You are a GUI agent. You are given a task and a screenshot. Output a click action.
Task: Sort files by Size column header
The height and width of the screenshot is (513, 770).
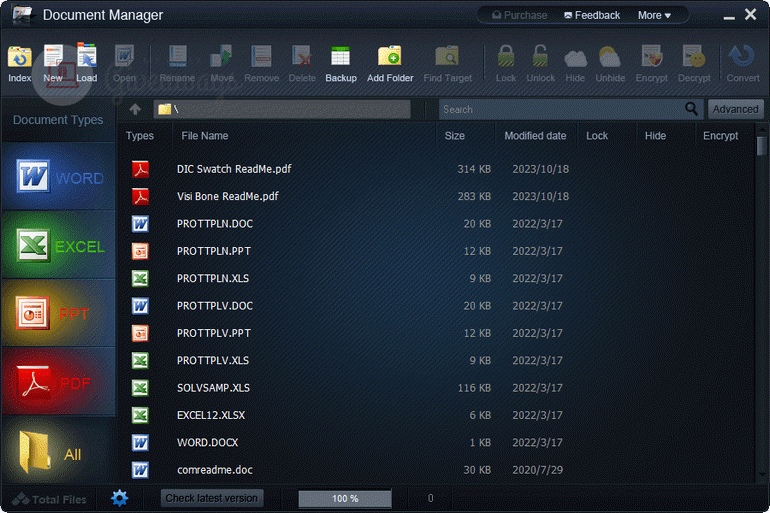(455, 136)
